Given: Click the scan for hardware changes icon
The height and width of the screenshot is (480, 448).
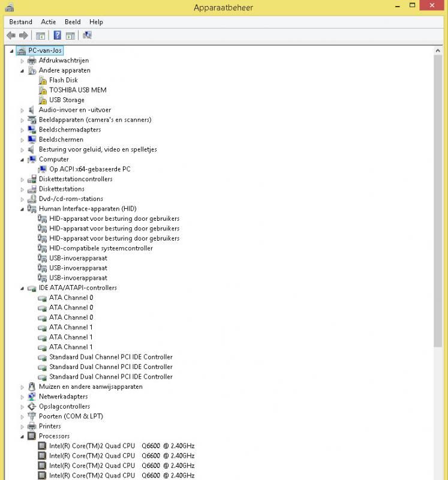Looking at the screenshot, I should click(x=87, y=35).
